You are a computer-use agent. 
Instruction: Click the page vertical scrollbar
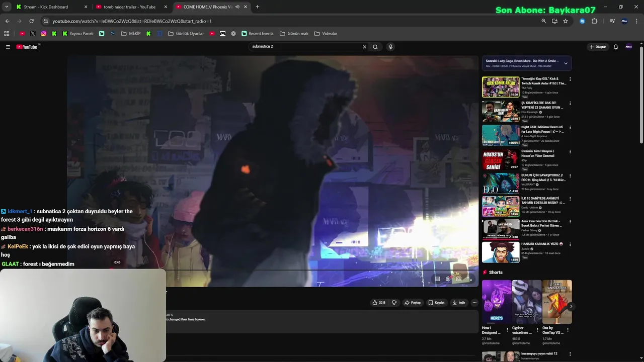click(x=641, y=95)
